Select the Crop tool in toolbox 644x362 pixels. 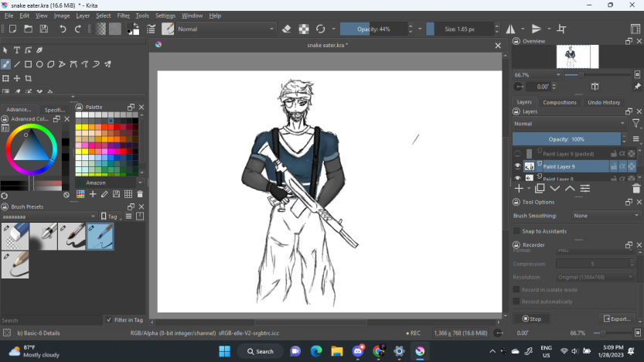(x=28, y=78)
